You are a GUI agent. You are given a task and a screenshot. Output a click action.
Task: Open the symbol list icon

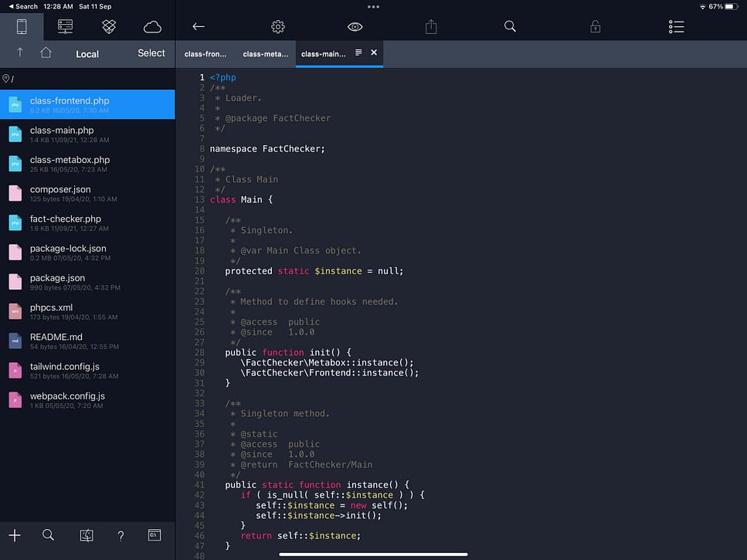(676, 27)
